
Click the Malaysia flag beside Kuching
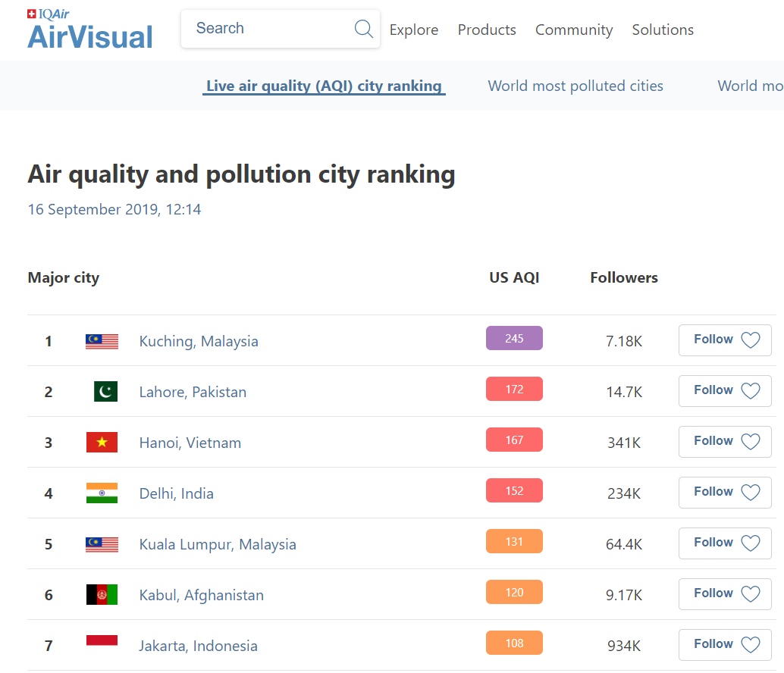tap(102, 341)
